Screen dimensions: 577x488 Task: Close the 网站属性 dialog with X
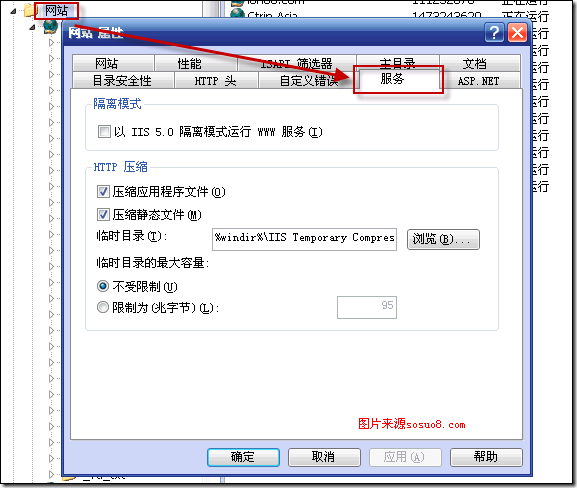pos(517,33)
